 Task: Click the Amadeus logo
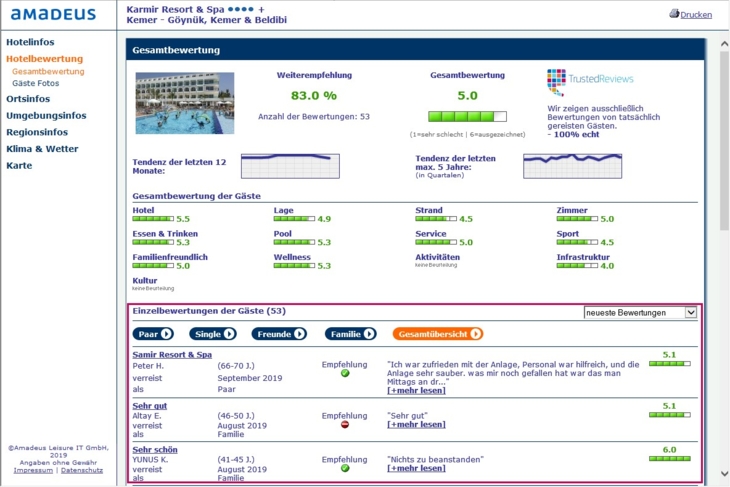[53, 14]
